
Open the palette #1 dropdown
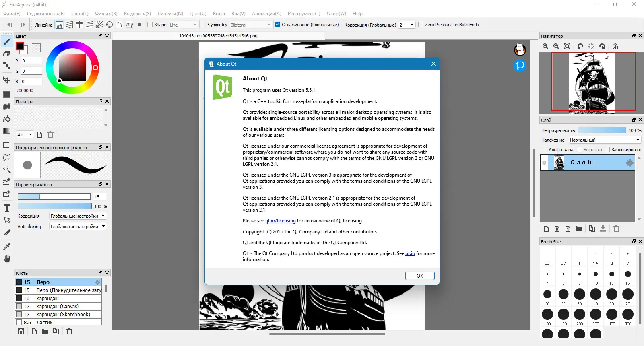[x=25, y=134]
